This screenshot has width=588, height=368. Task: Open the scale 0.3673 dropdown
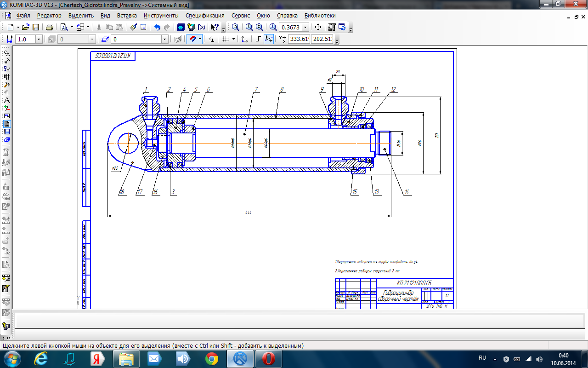point(305,27)
